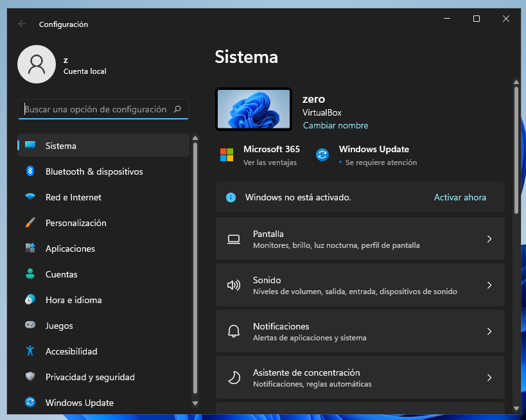This screenshot has height=420, width=526.
Task: Select Sistema in the sidebar
Action: tap(103, 145)
